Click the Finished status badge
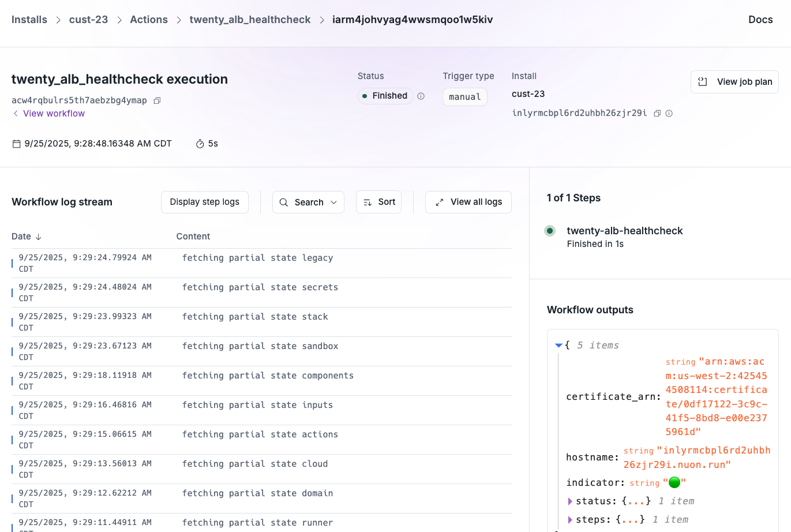The image size is (791, 532). coord(384,96)
